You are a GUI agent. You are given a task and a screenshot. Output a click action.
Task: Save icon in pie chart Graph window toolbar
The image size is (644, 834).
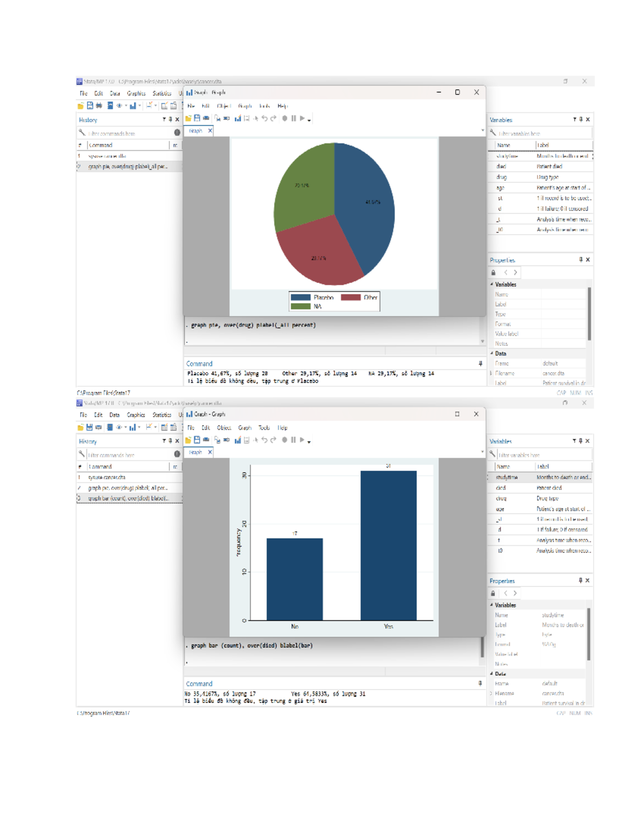point(197,118)
